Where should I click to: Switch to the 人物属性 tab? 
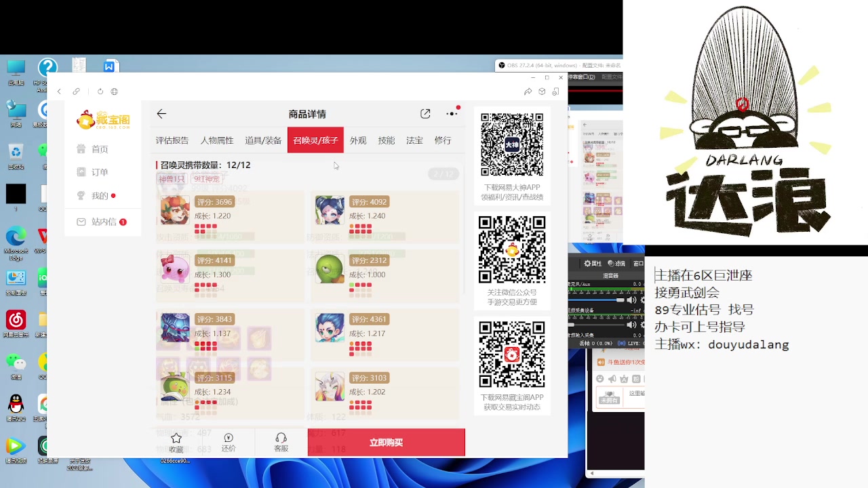(217, 140)
